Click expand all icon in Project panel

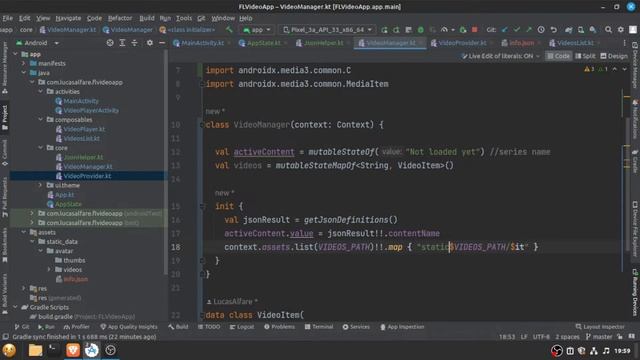tap(122, 43)
